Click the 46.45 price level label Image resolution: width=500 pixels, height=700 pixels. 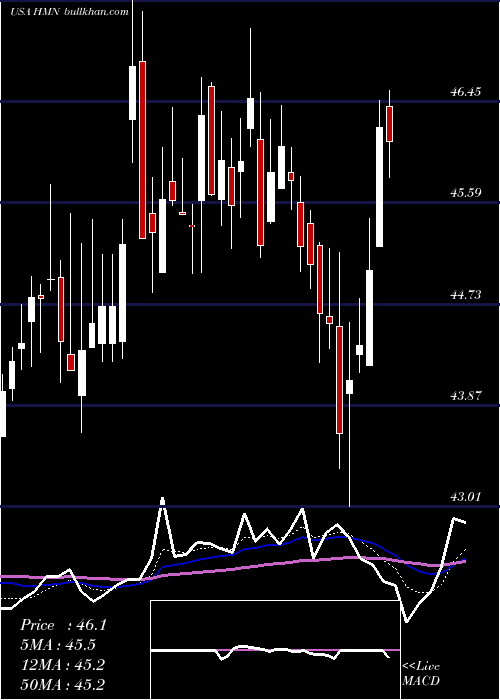pos(466,92)
